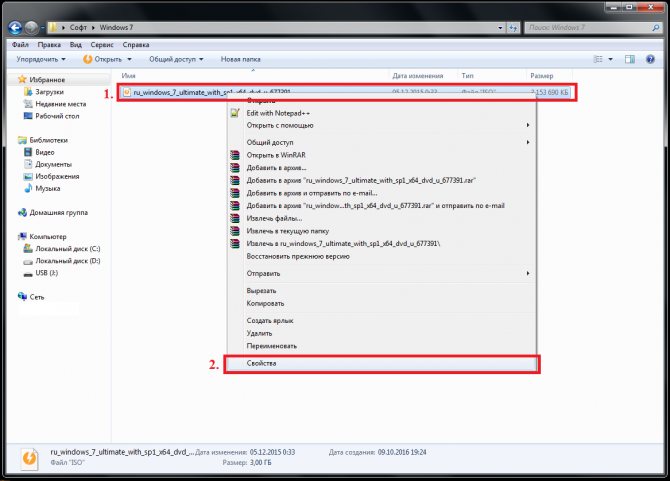The image size is (670, 481).
Task: Select the ru_windows_7_ultimate ISO file row
Action: [346, 92]
